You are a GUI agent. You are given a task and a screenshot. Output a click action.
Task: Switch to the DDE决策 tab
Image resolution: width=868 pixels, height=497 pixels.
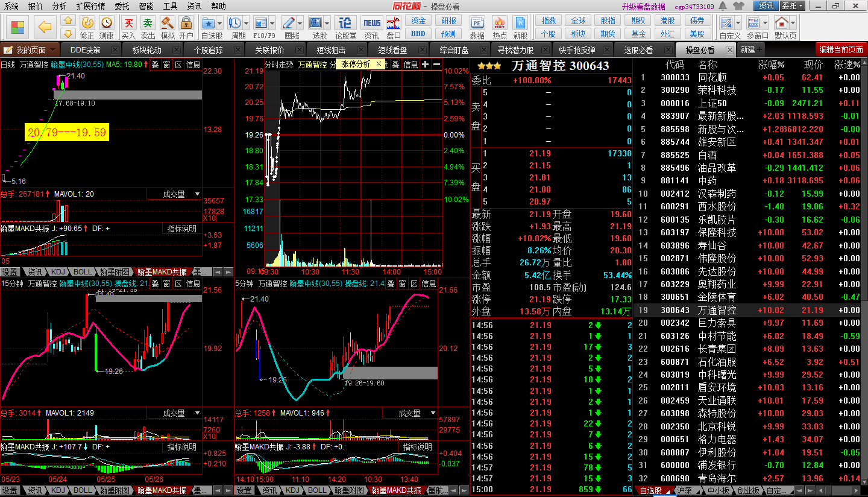(86, 50)
